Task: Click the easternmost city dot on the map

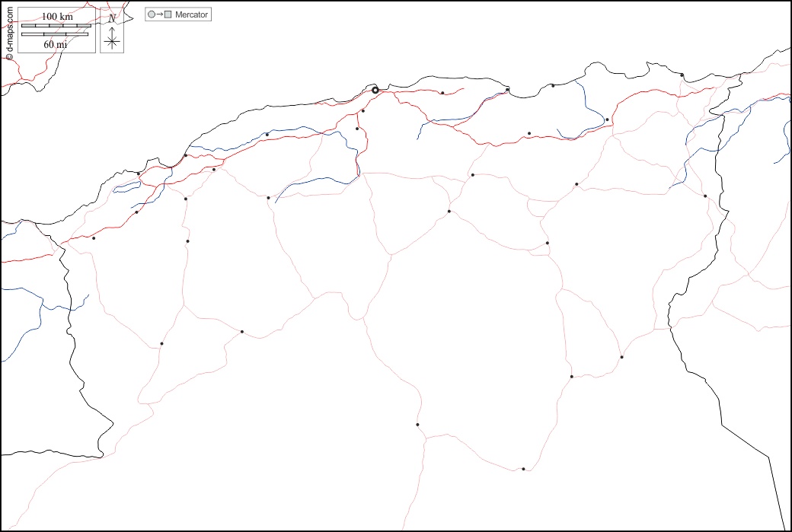Action: click(705, 196)
